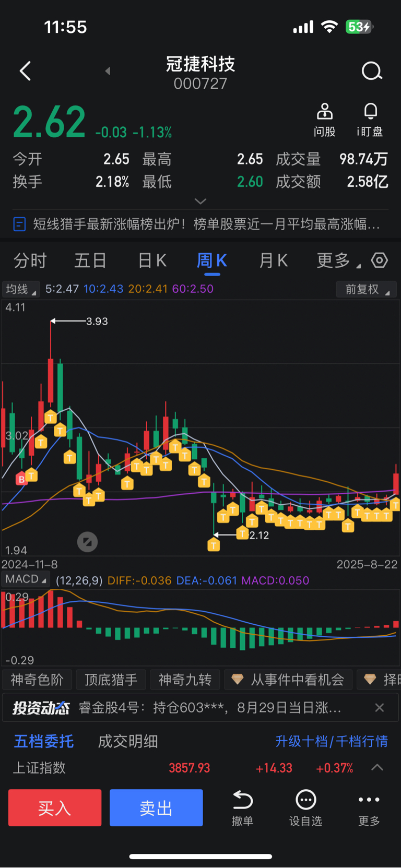Switch to the 分时 tab
This screenshot has width=401, height=868.
pos(30,260)
